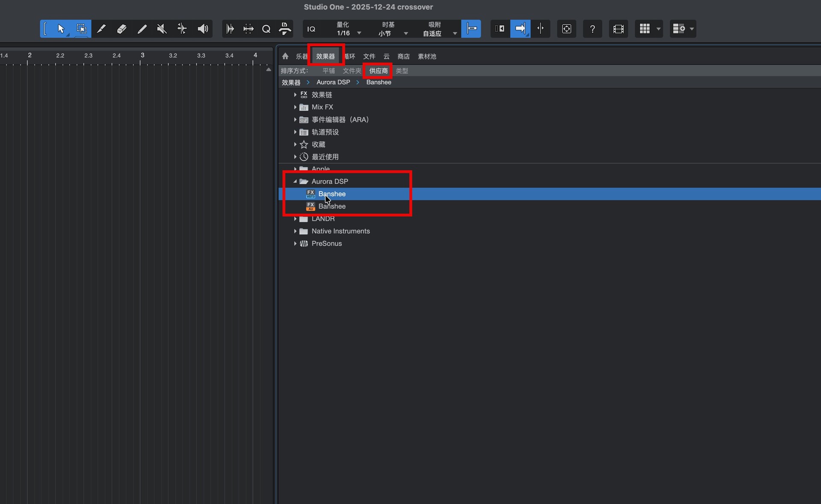
Task: Select the AU Banshee plugin
Action: (x=332, y=206)
